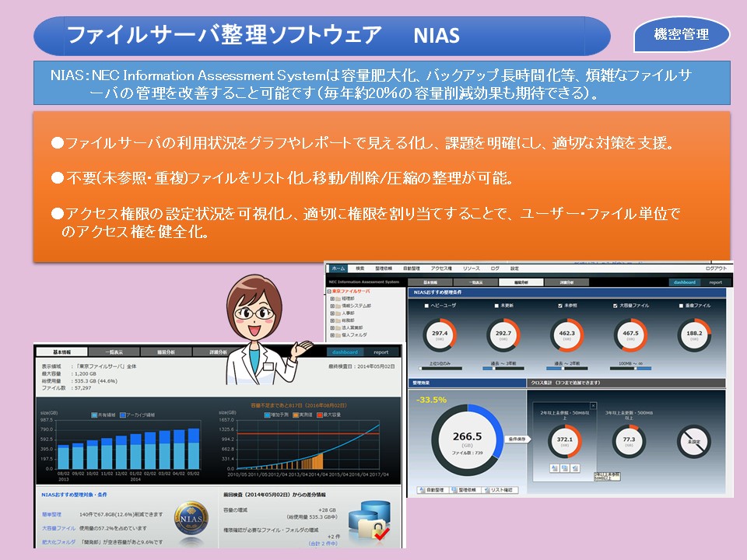The image size is (747, 560).
Task: Click the 条件保存 arrow button
Action: tap(517, 439)
